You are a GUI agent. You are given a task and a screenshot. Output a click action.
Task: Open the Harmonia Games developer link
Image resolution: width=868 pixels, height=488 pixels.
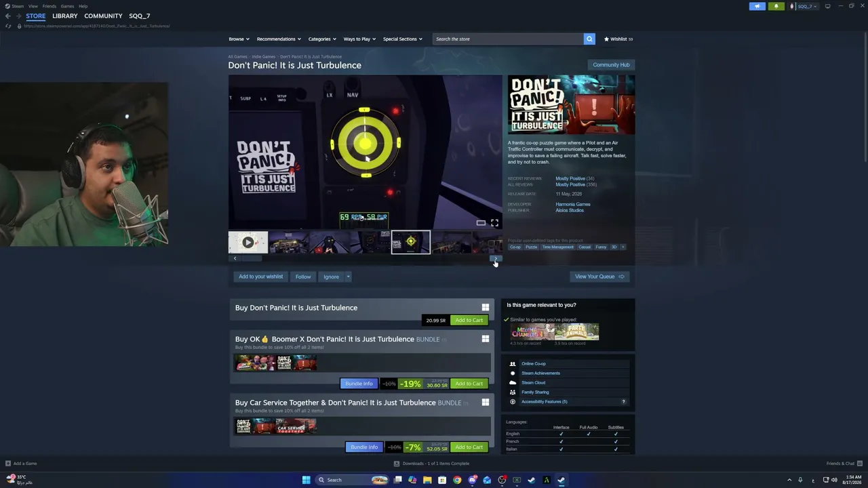[573, 204]
